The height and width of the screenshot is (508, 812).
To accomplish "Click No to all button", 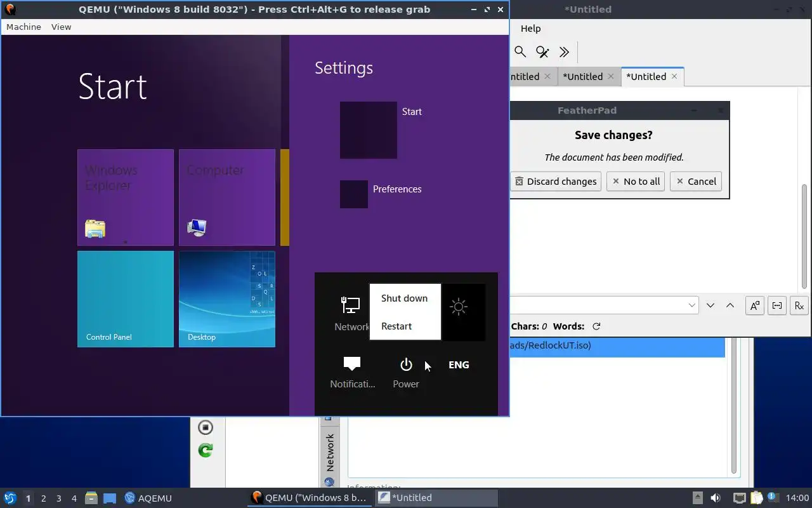I will 635,181.
